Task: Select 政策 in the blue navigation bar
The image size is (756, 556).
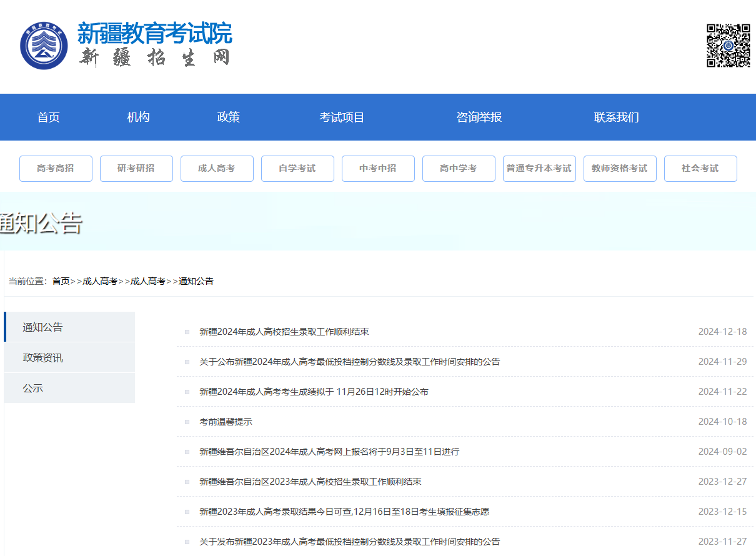Action: point(228,117)
